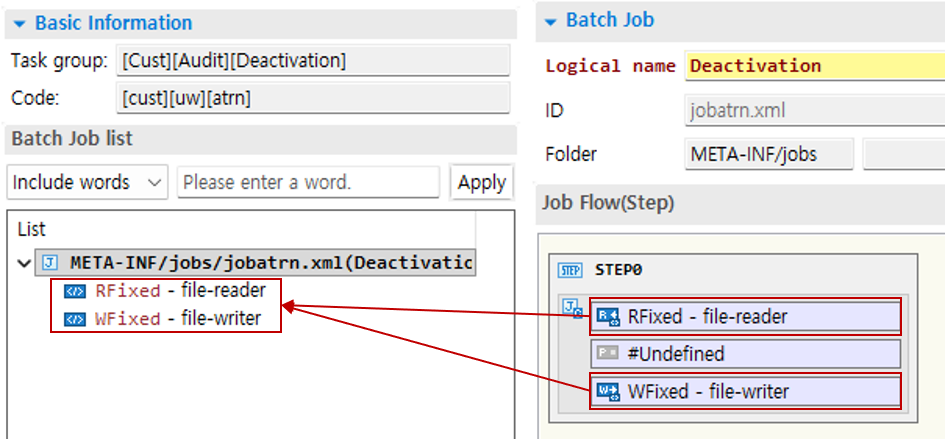The width and height of the screenshot is (945, 439).
Task: Collapse the Basic Information section
Action: pos(20,23)
